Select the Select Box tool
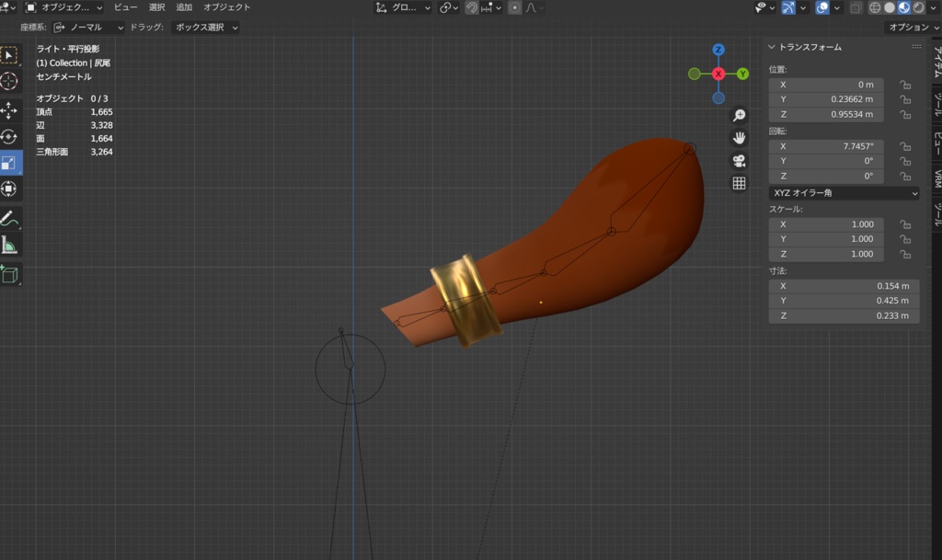 (9, 56)
